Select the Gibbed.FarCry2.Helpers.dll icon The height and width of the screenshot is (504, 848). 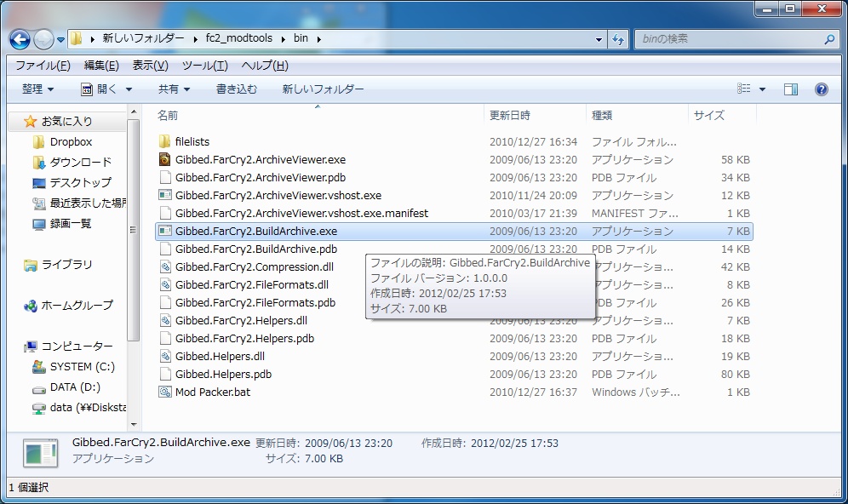click(x=165, y=320)
